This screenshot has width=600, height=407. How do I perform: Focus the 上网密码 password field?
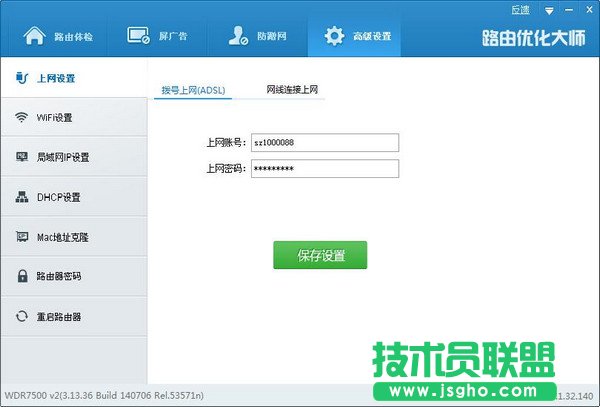click(x=324, y=169)
